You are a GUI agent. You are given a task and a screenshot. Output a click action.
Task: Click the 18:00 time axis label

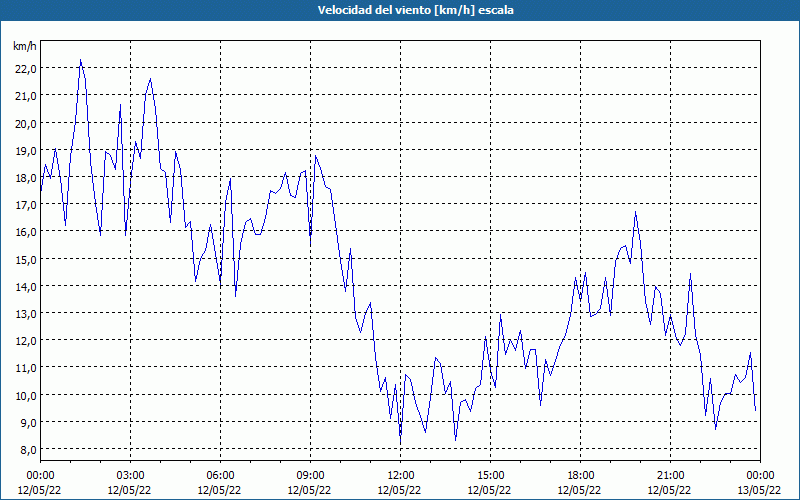[580, 476]
